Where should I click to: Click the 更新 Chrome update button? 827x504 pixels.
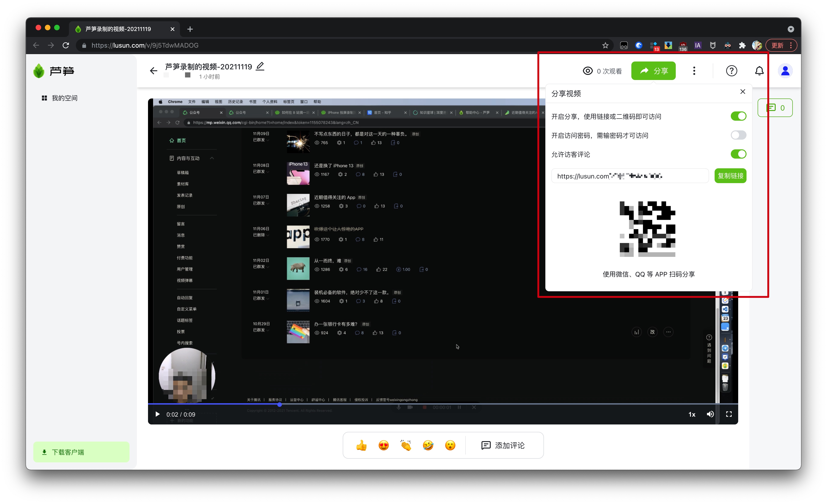781,45
